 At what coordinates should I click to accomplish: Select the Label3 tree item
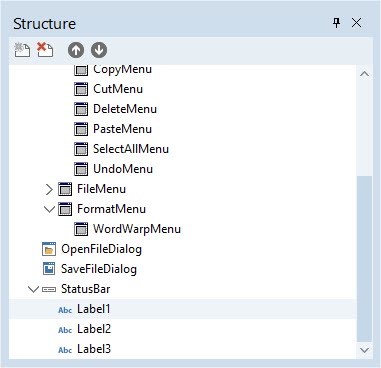point(94,349)
